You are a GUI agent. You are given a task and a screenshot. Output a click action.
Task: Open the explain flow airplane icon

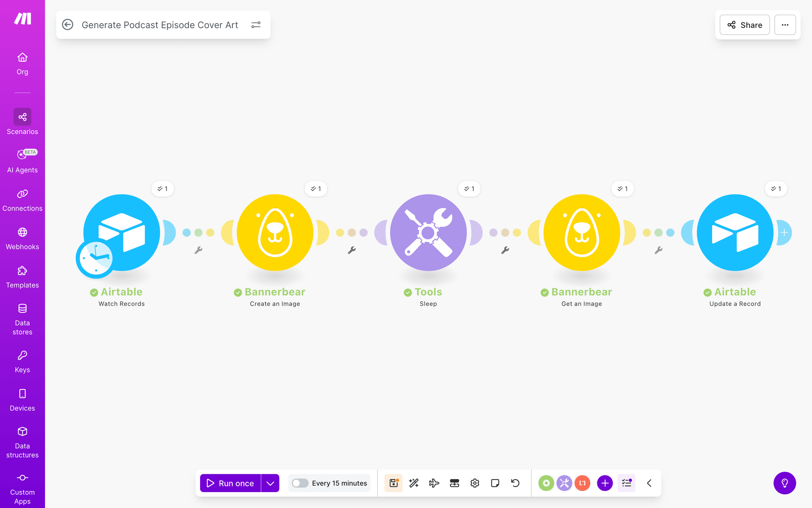point(434,483)
